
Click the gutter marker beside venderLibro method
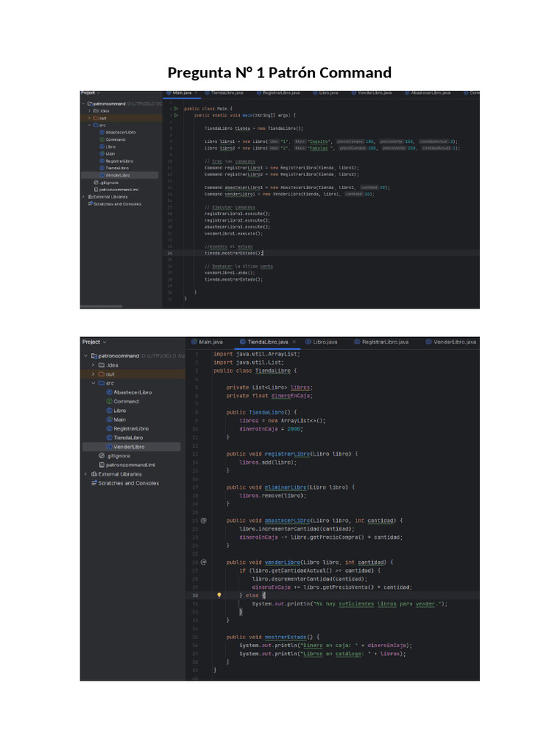point(203,562)
